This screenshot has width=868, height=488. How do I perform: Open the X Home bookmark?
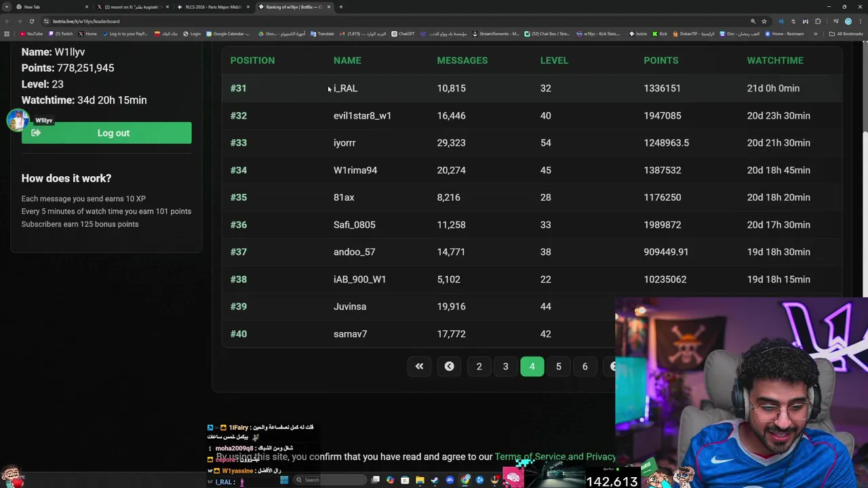point(87,34)
